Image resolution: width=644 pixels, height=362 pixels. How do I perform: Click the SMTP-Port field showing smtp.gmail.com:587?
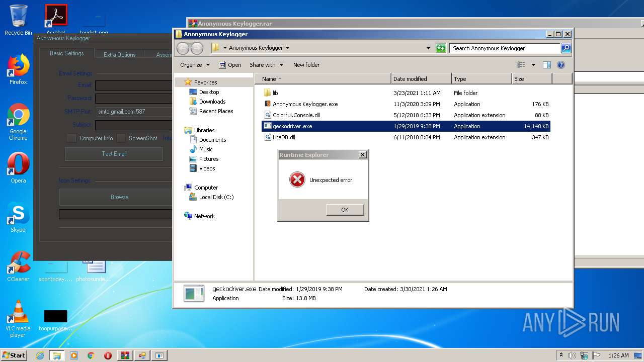(133, 112)
